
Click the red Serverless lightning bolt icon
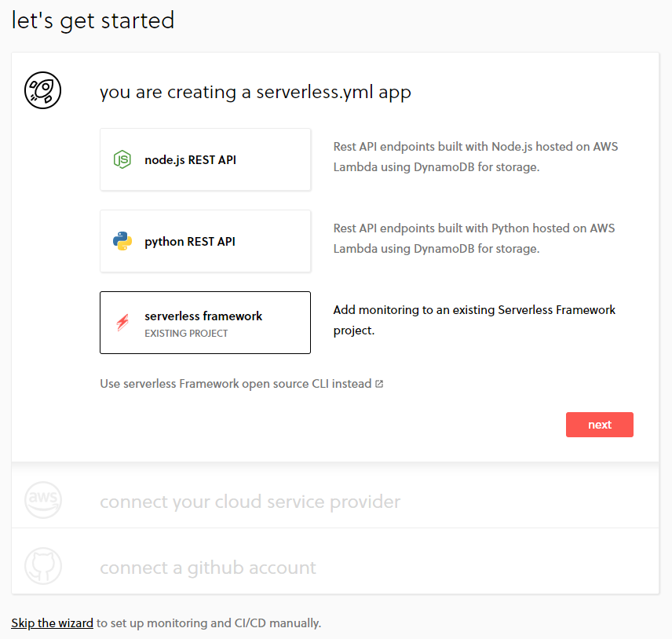point(122,323)
